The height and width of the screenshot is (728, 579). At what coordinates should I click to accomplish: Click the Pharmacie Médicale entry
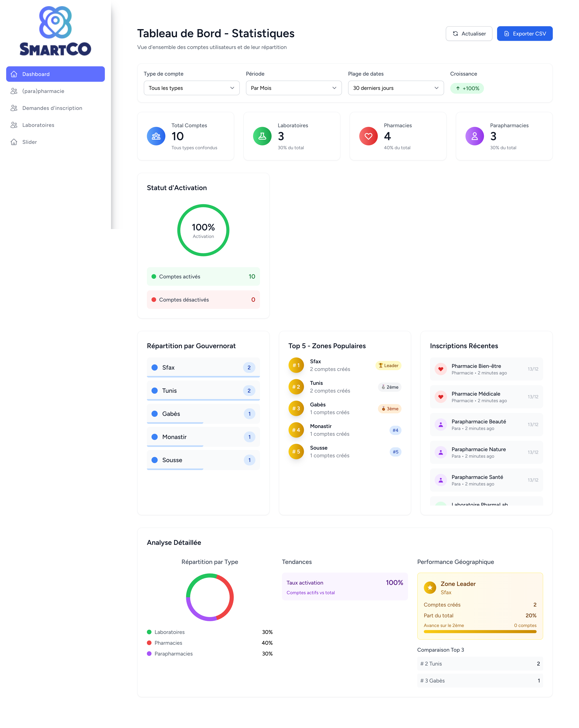pos(486,397)
